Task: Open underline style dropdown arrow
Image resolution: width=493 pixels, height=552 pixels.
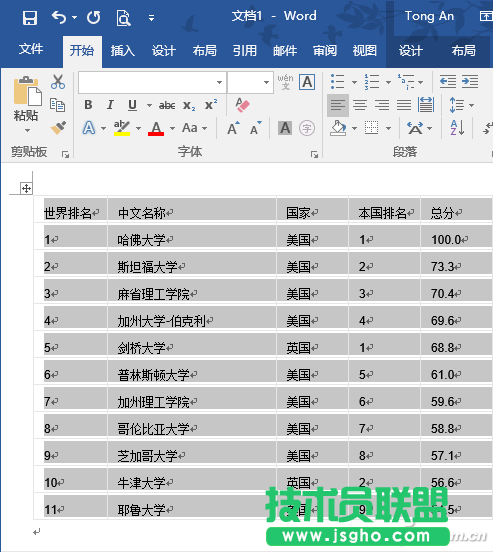Action: pos(149,105)
